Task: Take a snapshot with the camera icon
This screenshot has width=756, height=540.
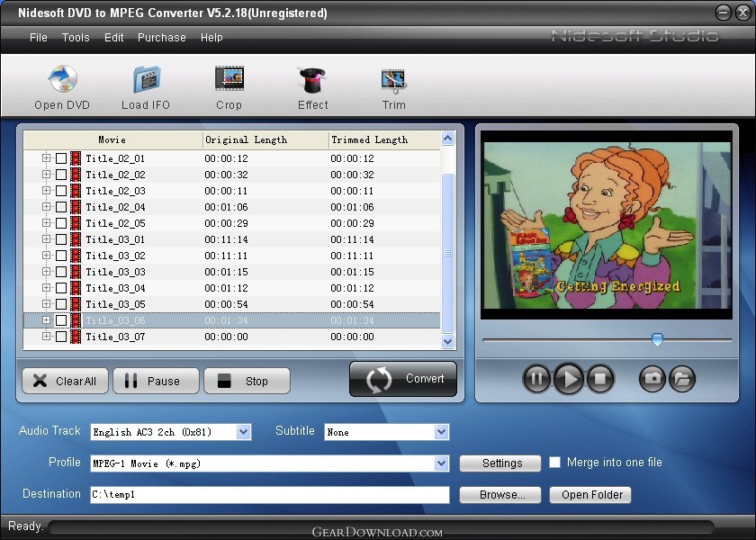Action: click(x=652, y=379)
